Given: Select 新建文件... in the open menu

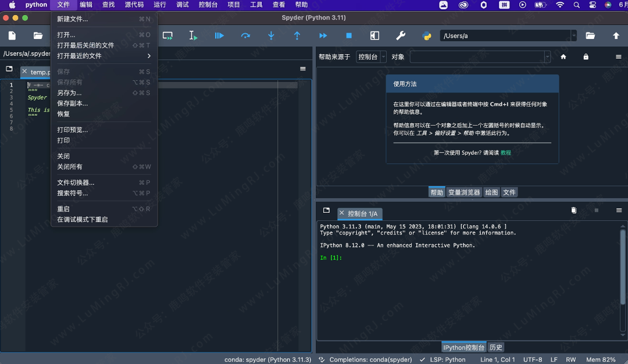Looking at the screenshot, I should 73,19.
